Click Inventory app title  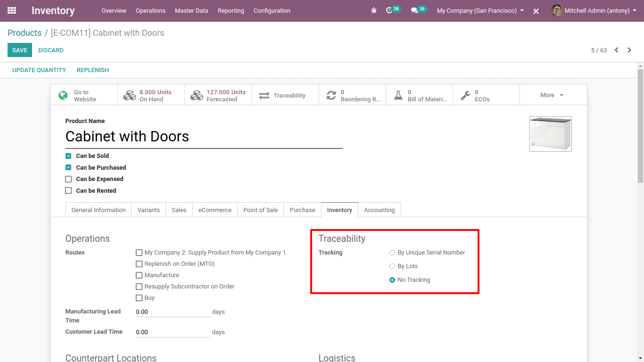(x=53, y=10)
